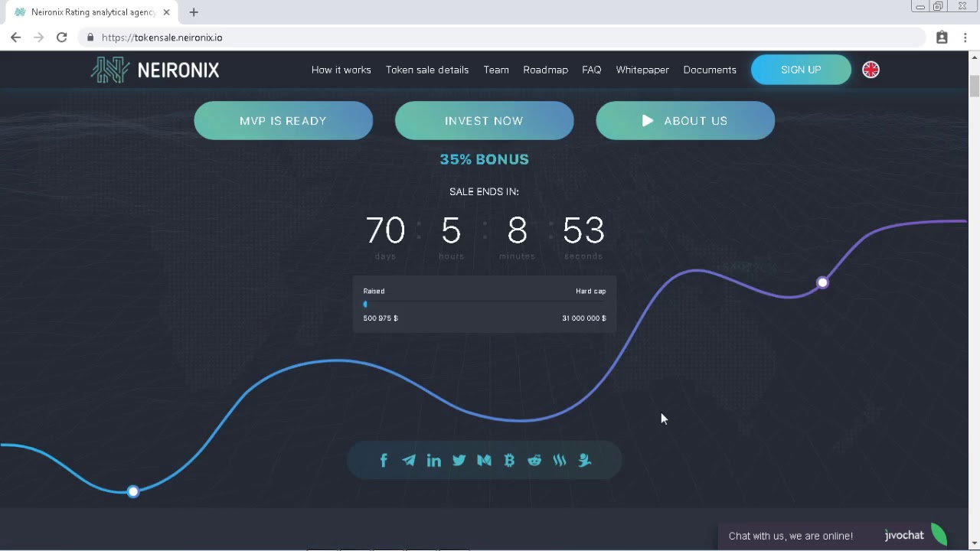Go back with browser back arrow

pyautogui.click(x=15, y=37)
